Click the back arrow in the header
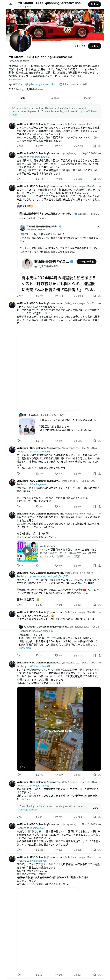The height and width of the screenshot is (980, 110). [10, 5]
